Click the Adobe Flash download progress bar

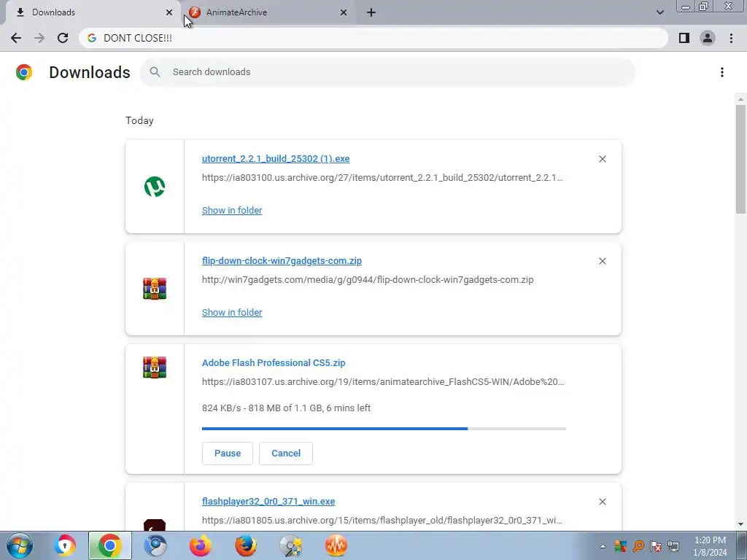384,429
